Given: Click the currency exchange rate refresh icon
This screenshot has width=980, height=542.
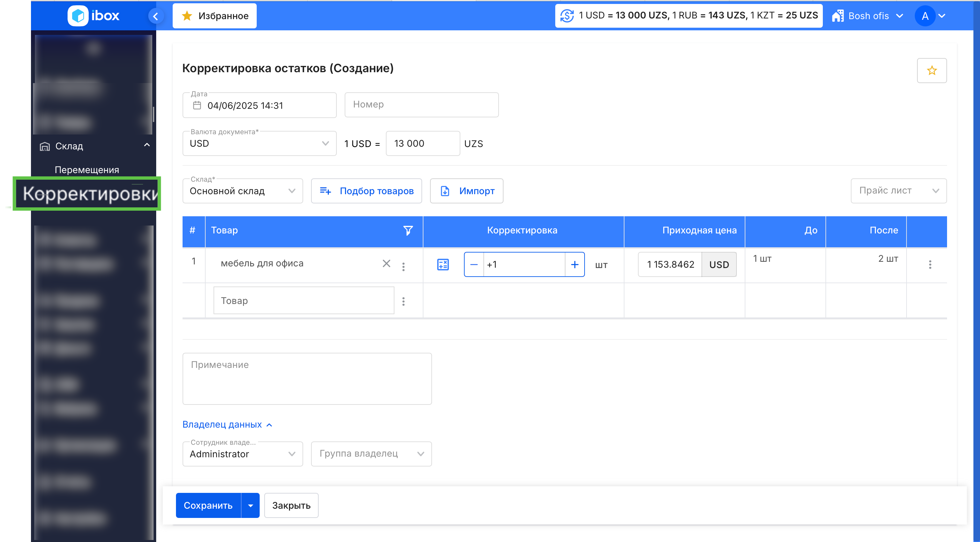Looking at the screenshot, I should point(567,16).
